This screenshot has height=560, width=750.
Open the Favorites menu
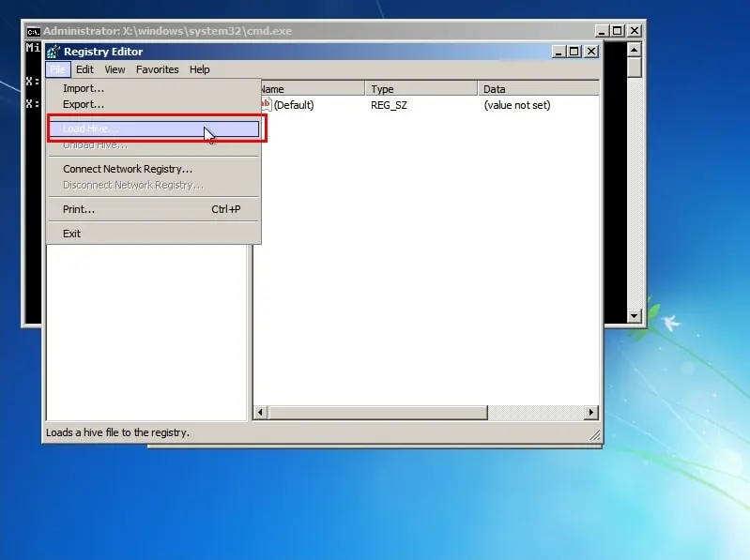click(x=158, y=69)
